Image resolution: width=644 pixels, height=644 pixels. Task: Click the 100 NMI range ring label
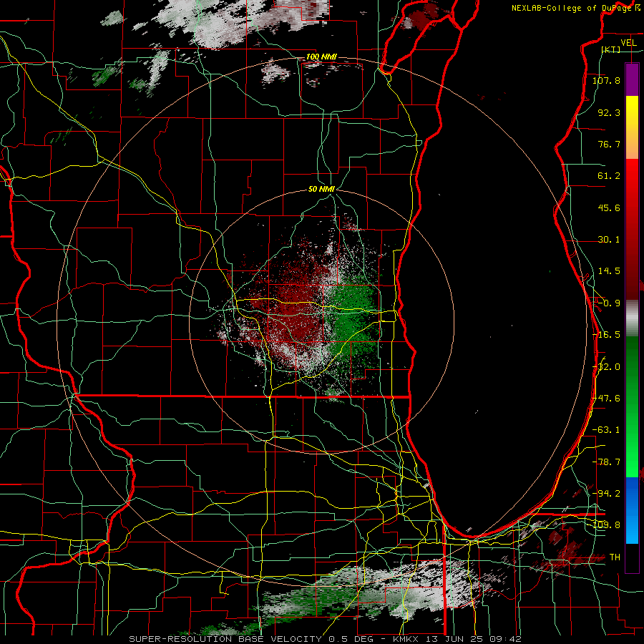point(321,57)
